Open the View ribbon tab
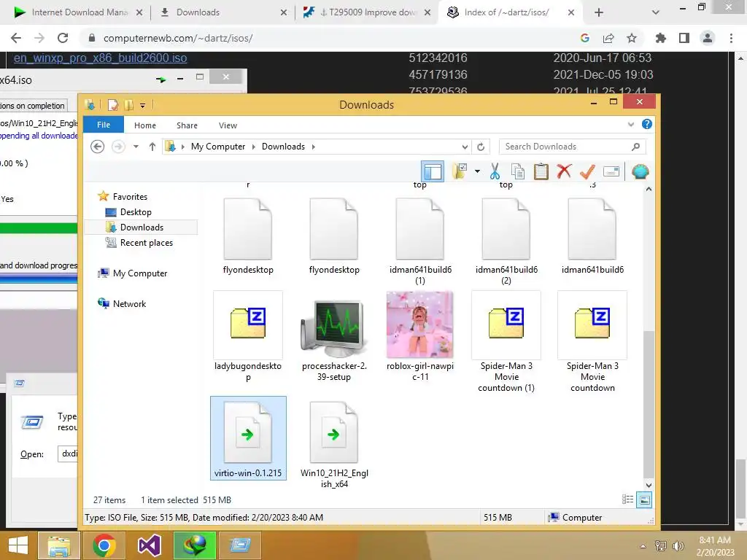 coord(228,125)
